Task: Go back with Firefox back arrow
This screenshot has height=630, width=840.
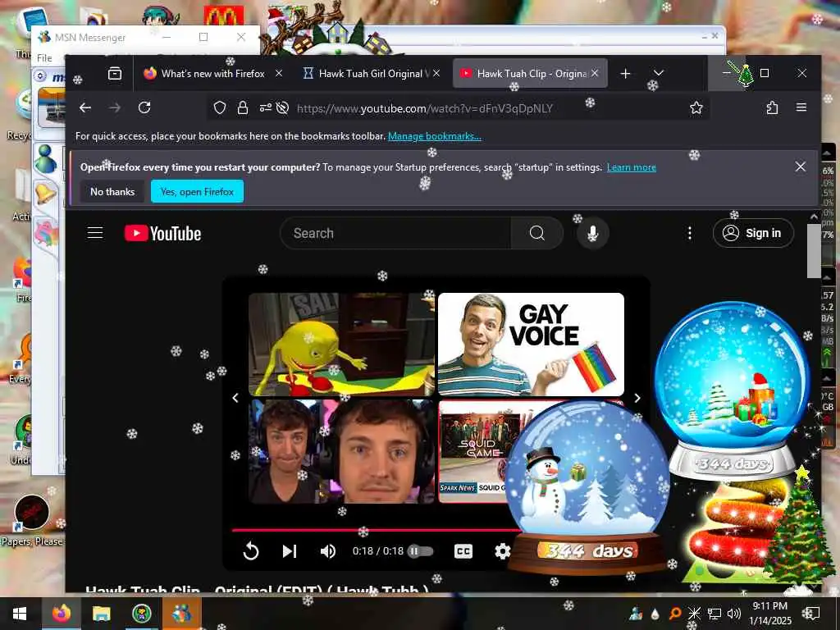Action: 85,107
